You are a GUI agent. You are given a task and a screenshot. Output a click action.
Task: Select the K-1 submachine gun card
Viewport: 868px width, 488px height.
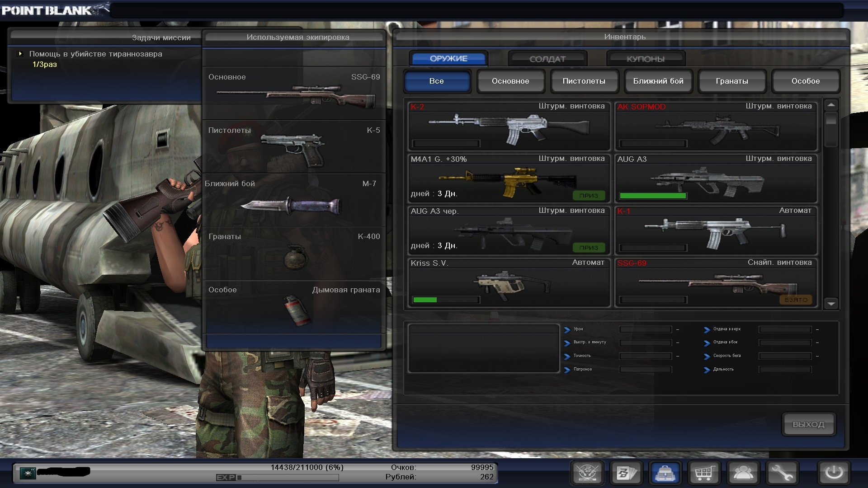tap(716, 230)
